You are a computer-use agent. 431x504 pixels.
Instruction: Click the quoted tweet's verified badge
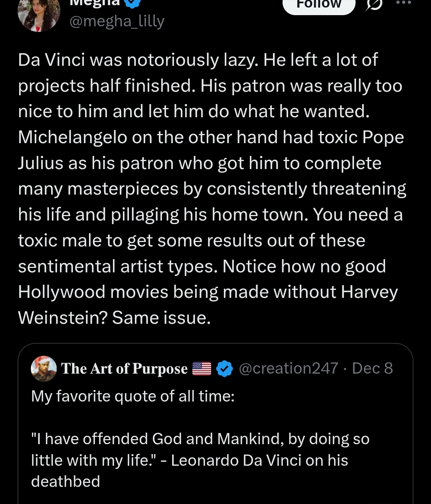point(224,369)
